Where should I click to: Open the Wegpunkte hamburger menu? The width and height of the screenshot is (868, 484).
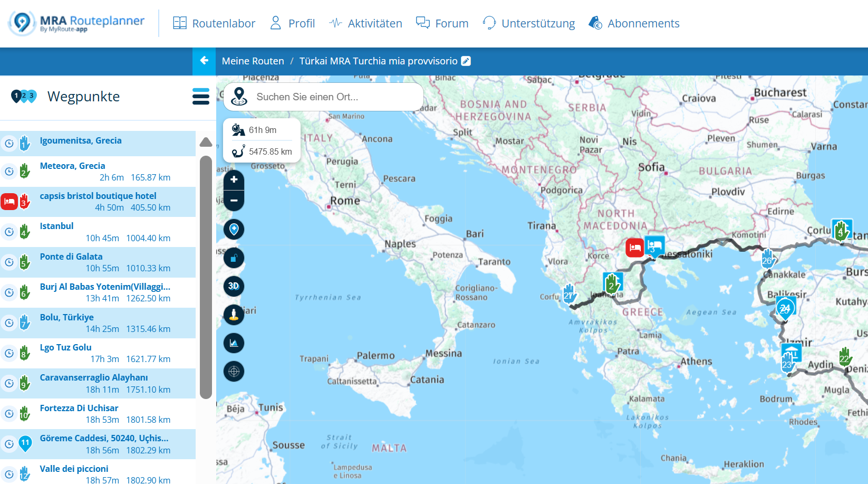tap(201, 97)
